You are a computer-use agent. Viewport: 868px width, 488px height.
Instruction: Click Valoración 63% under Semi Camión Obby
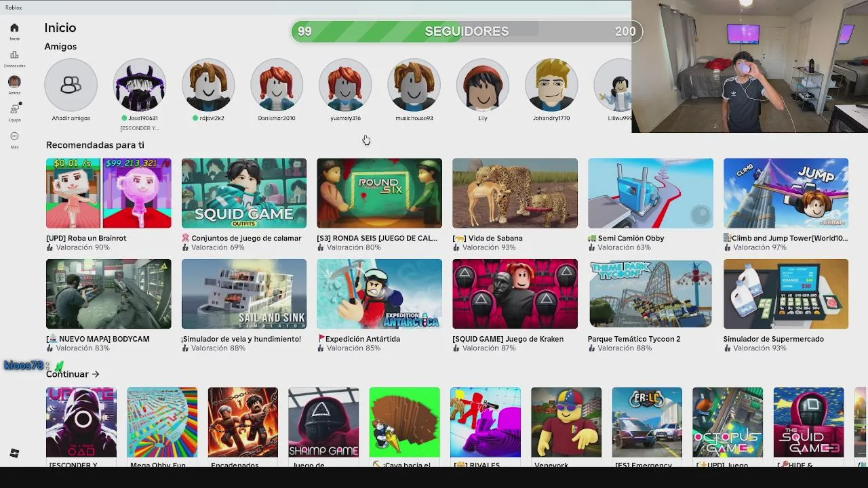click(624, 247)
